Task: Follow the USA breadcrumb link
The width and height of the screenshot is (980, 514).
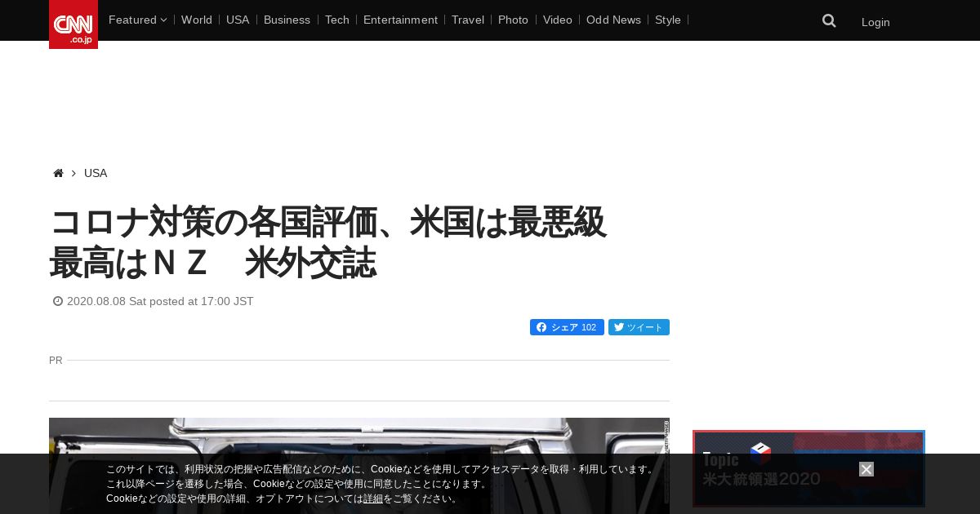Action: [96, 173]
